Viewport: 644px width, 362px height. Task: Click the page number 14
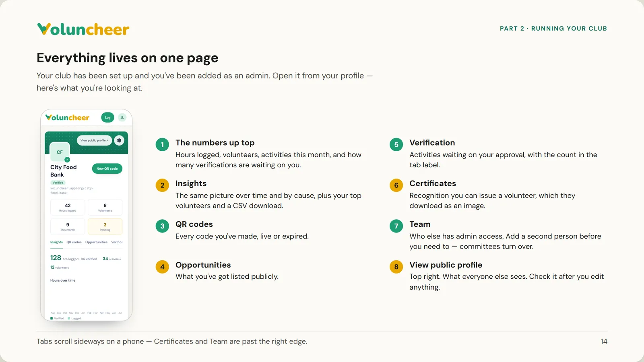604,341
